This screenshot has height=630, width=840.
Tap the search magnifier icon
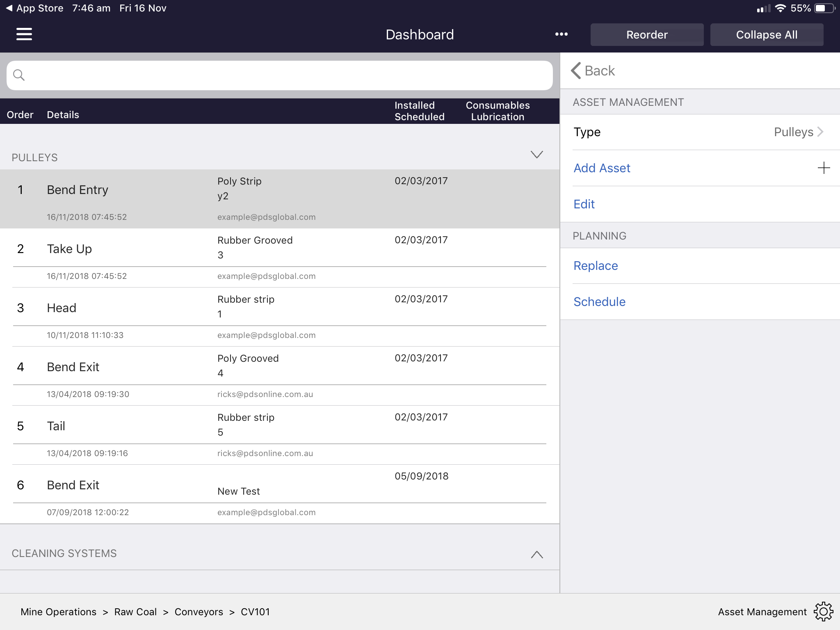coord(19,75)
